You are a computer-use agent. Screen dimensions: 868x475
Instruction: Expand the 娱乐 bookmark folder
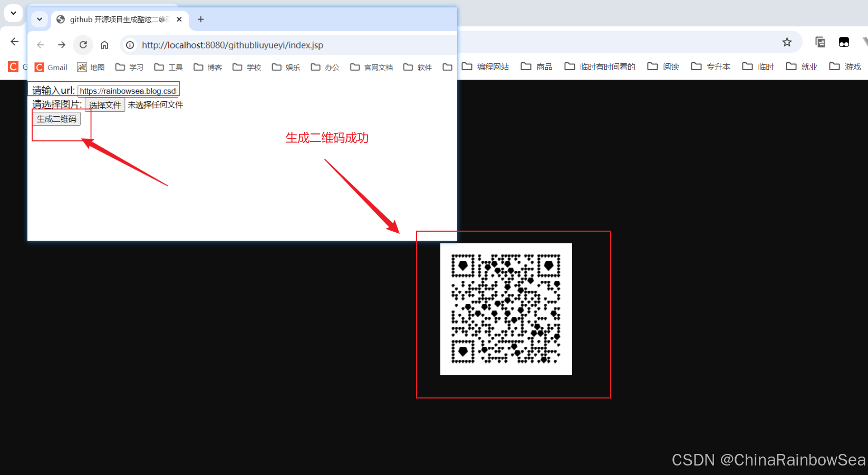point(286,67)
